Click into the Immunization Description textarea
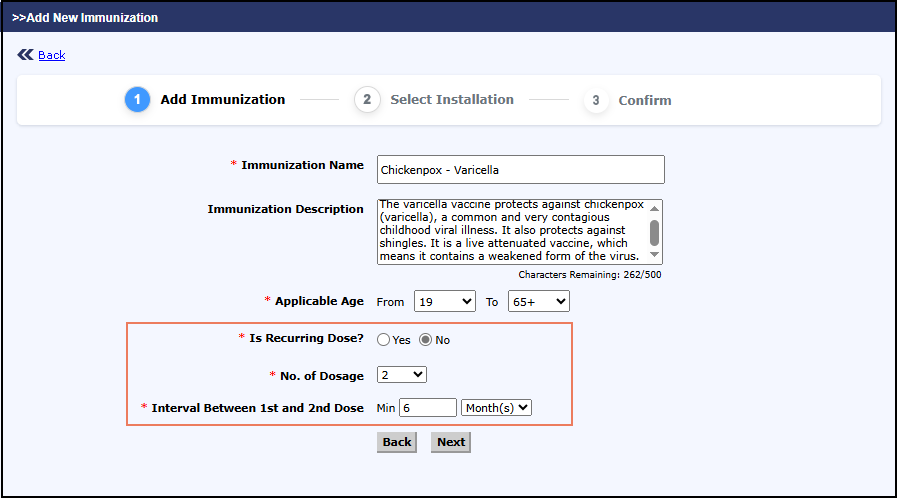The width and height of the screenshot is (897, 498). click(x=510, y=231)
